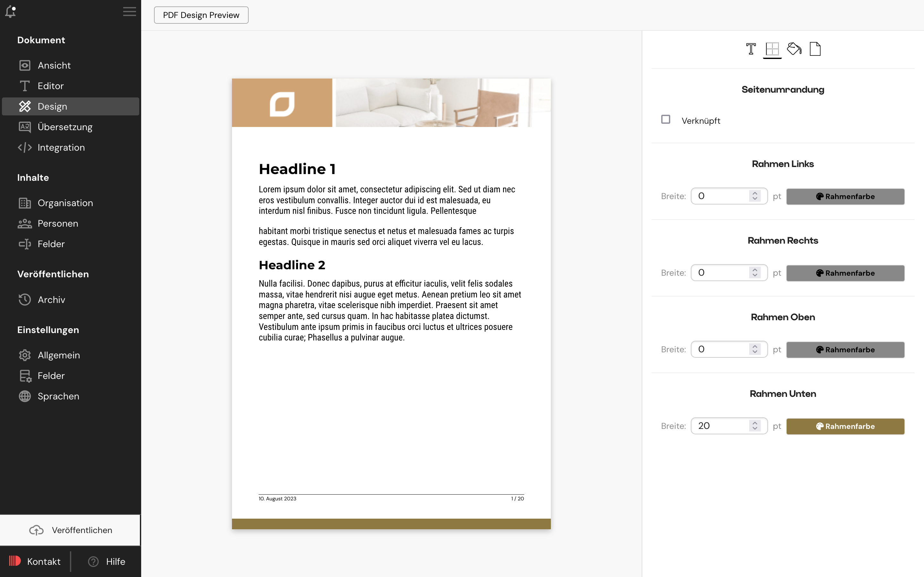
Task: Select the typography settings icon (T)
Action: click(x=751, y=49)
